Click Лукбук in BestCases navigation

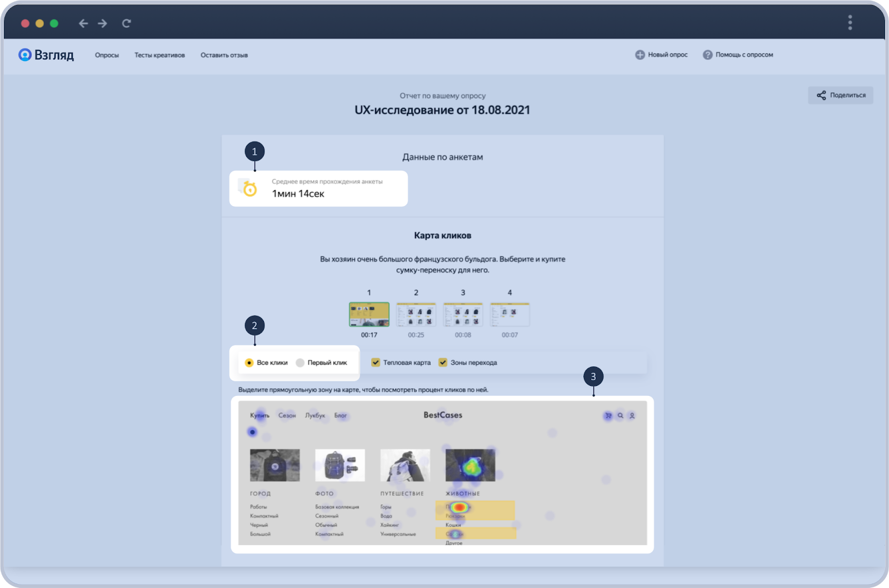[x=315, y=415]
